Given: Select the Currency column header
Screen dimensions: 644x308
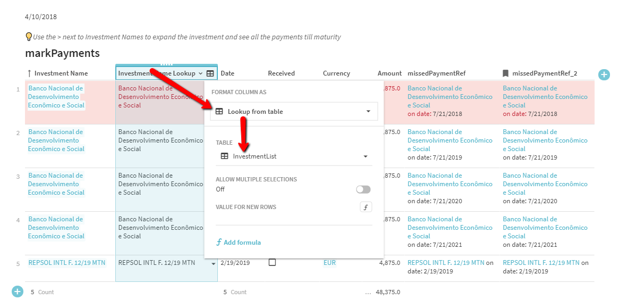Looking at the screenshot, I should pyautogui.click(x=336, y=73).
